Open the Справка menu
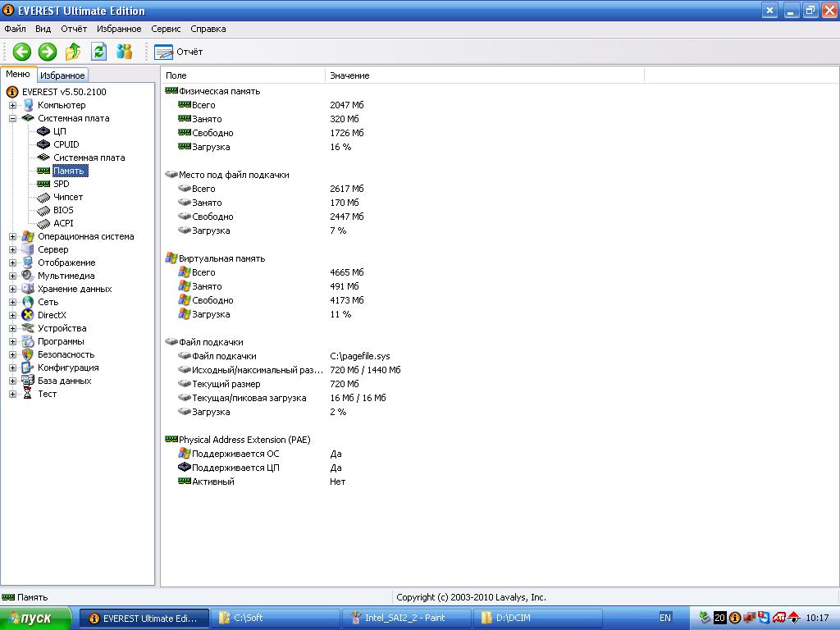 click(x=208, y=29)
